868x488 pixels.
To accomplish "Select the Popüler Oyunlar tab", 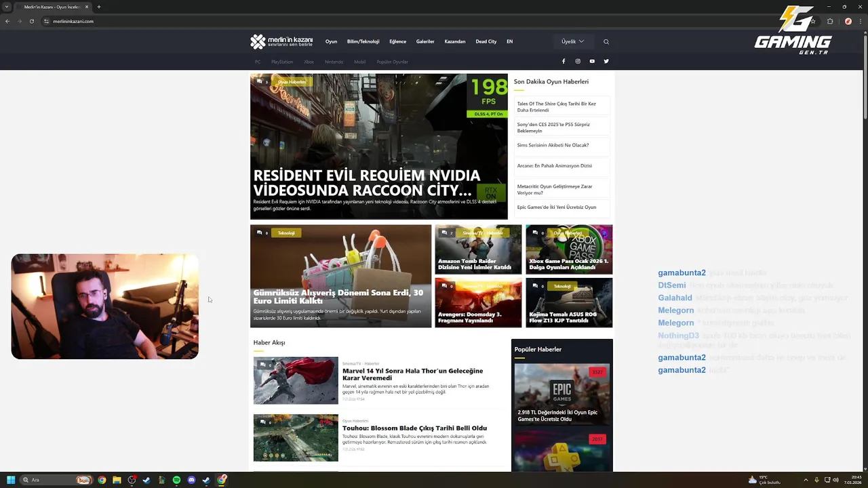I will pos(393,62).
